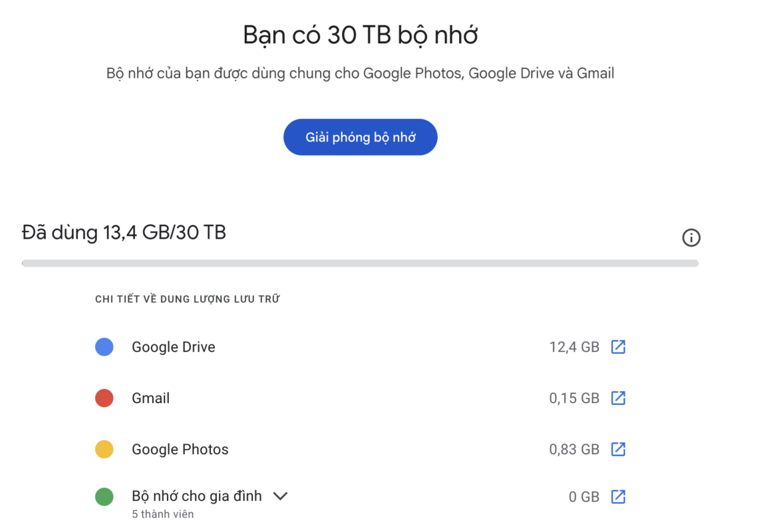The width and height of the screenshot is (771, 532).
Task: Select the Google Drive storage row label
Action: click(x=174, y=347)
